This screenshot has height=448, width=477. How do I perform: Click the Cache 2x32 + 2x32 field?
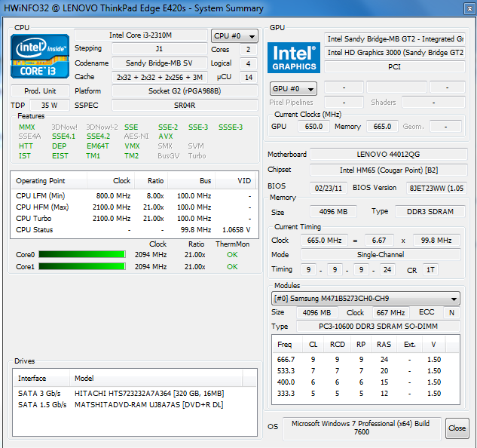160,77
